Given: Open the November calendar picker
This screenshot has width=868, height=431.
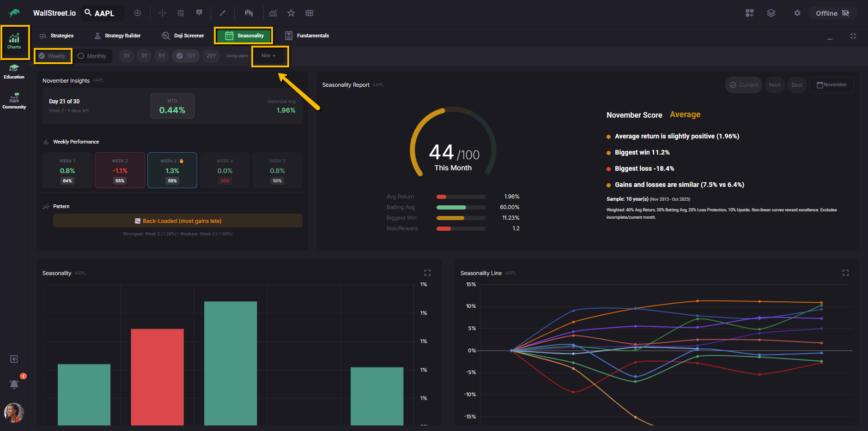Looking at the screenshot, I should pyautogui.click(x=831, y=85).
